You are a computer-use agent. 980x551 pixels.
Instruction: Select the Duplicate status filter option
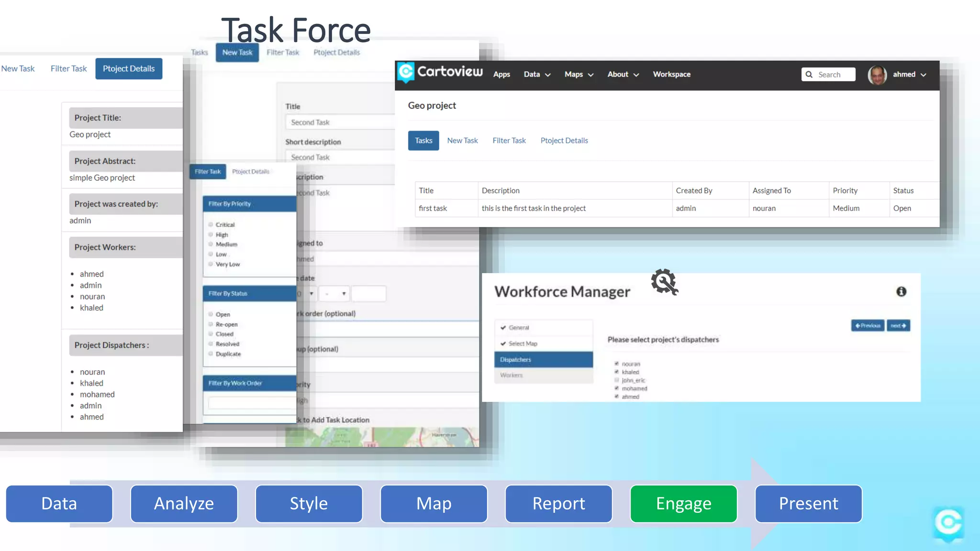click(211, 353)
